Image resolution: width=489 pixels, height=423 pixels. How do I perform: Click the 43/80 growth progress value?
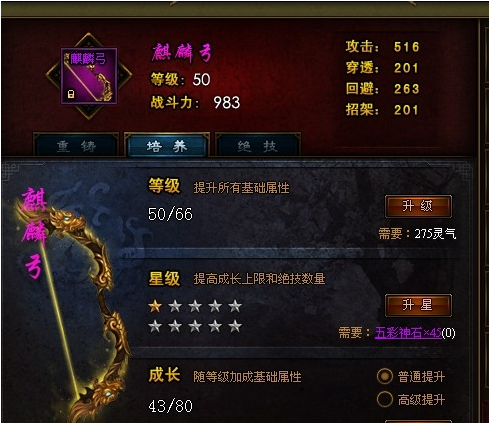point(170,406)
